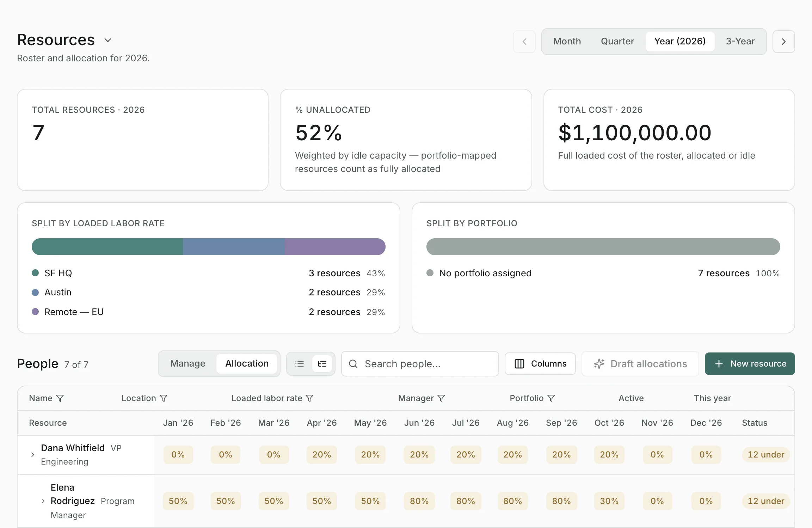Click the search magnifier icon
812x528 pixels.
[x=353, y=364]
